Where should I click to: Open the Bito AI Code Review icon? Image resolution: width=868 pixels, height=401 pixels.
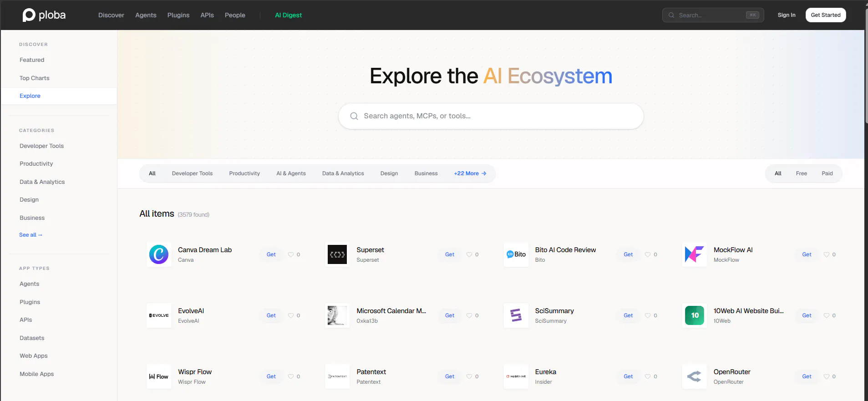coord(516,254)
